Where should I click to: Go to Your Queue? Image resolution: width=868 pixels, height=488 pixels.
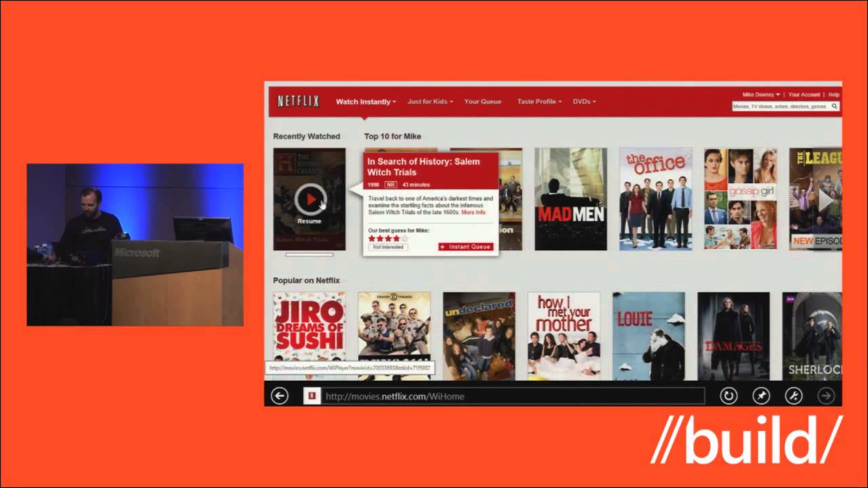483,102
